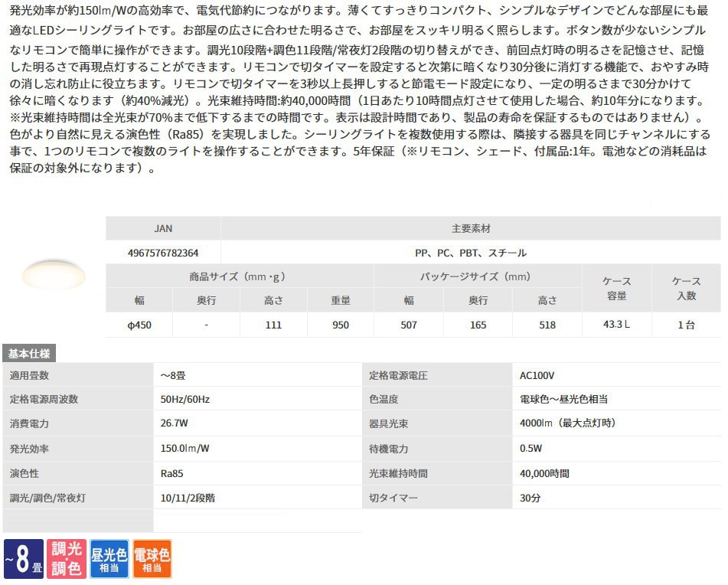Click the ~8畳 room size badge
Image resolution: width=728 pixels, height=585 pixels.
pyautogui.click(x=23, y=559)
